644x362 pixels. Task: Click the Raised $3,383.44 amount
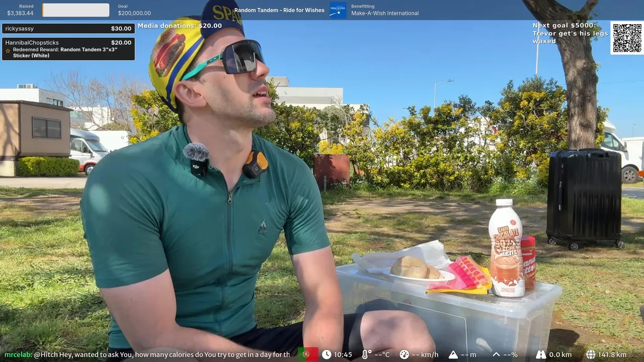(21, 14)
